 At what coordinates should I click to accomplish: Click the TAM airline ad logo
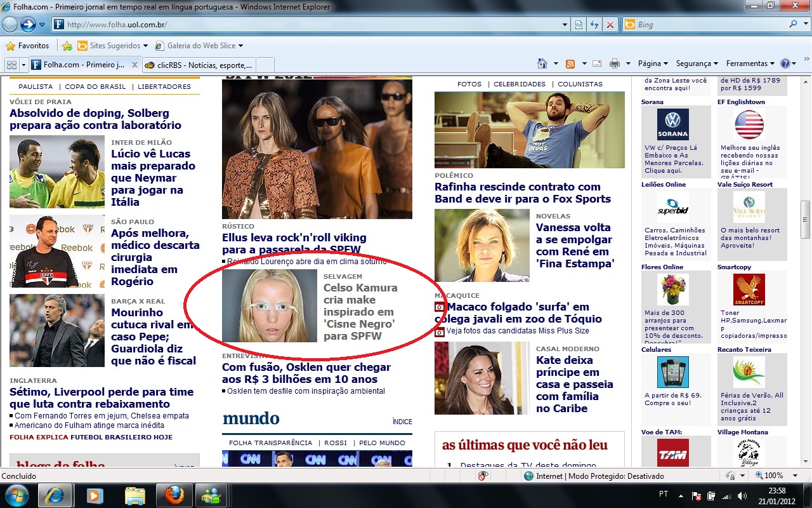coord(673,453)
